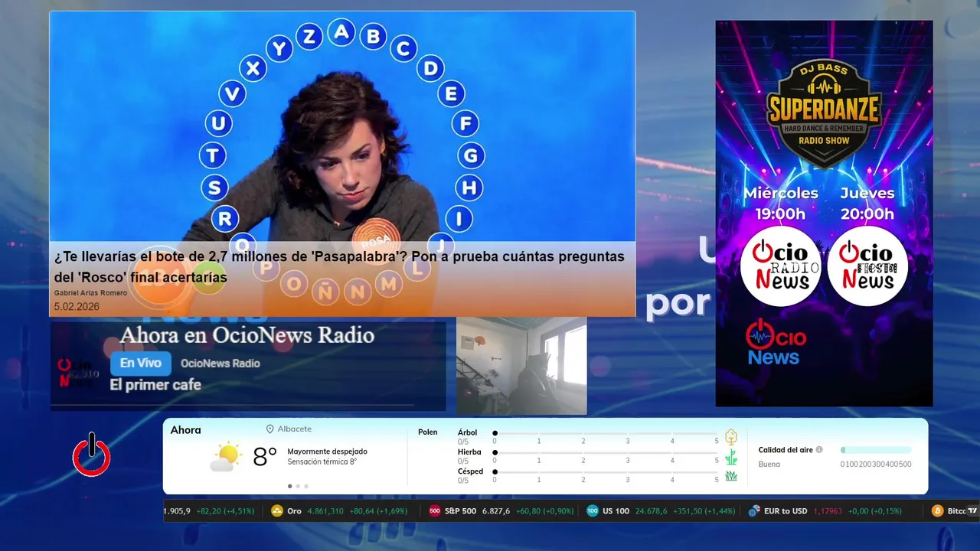This screenshot has height=551, width=980.
Task: Click the EUR to USD flags icon
Action: click(x=754, y=510)
